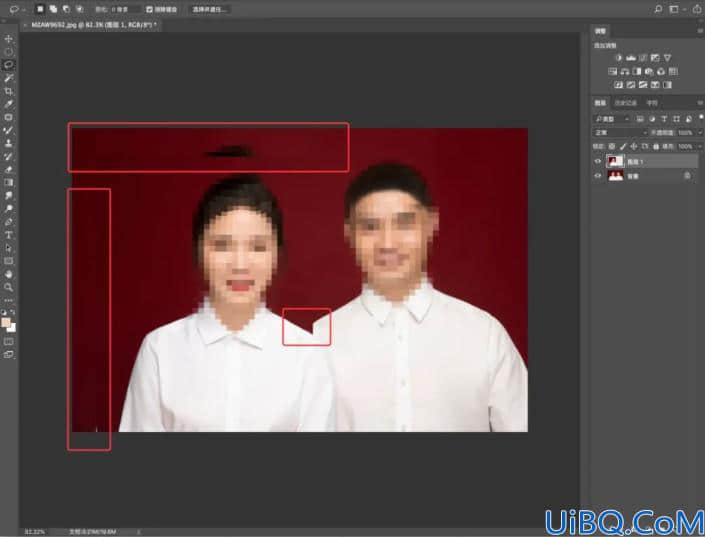Viewport: 705px width, 537px height.
Task: Add a Levels adjustment
Action: 631,58
